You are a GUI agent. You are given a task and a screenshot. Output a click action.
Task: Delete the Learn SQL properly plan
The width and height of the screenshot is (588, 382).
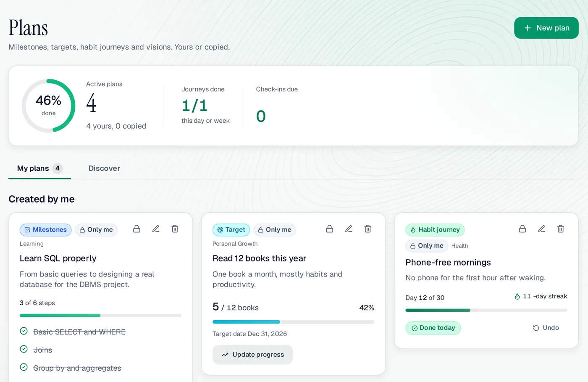coord(175,229)
